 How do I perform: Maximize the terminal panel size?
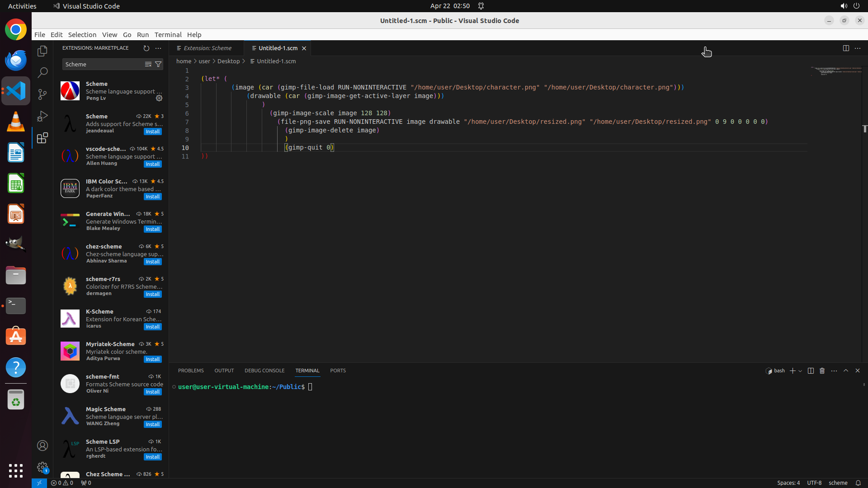coord(846,371)
